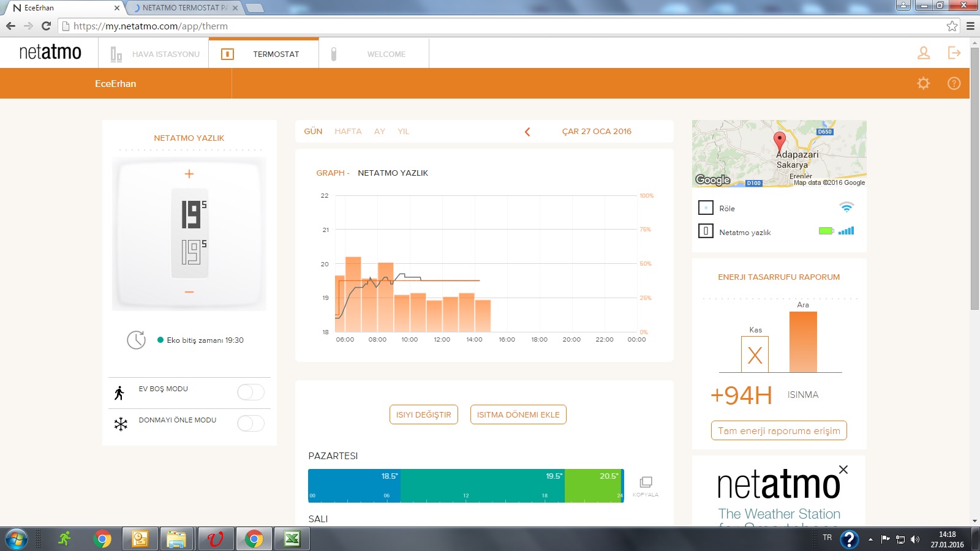The width and height of the screenshot is (980, 551).
Task: Select the blue 18.5° schedule segment
Action: coord(354,485)
